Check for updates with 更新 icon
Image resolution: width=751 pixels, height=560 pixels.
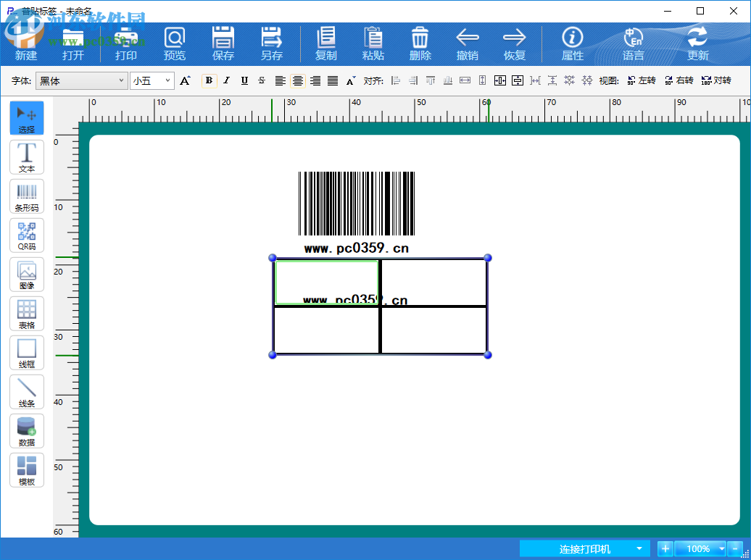pos(697,43)
